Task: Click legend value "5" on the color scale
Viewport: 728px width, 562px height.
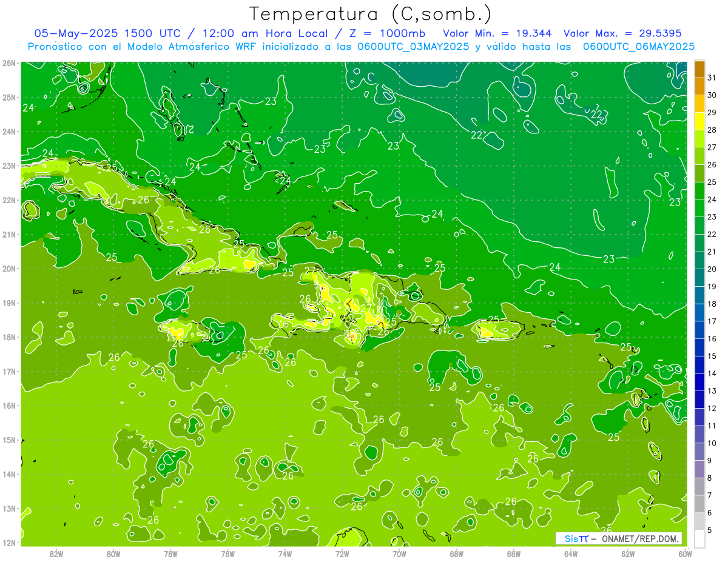Action: [710, 529]
